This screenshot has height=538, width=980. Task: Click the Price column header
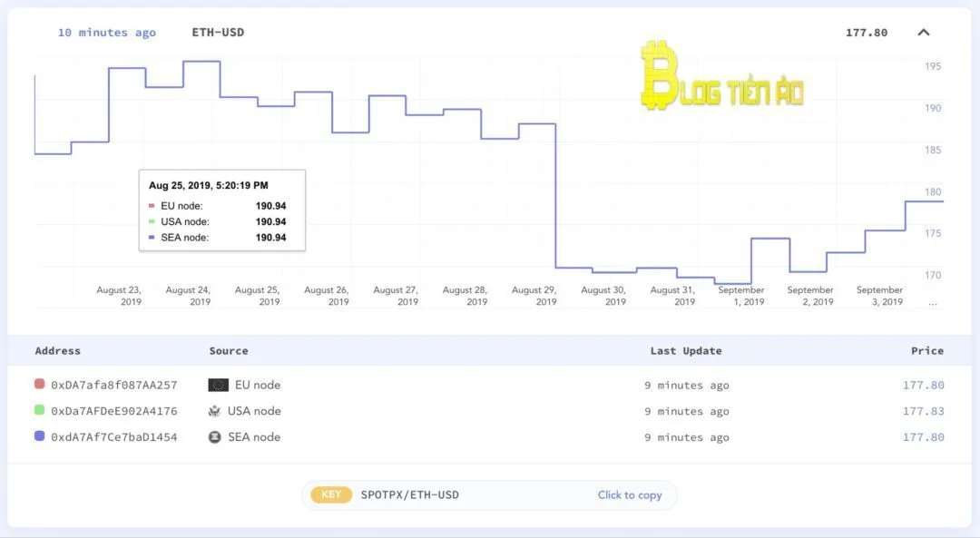926,351
